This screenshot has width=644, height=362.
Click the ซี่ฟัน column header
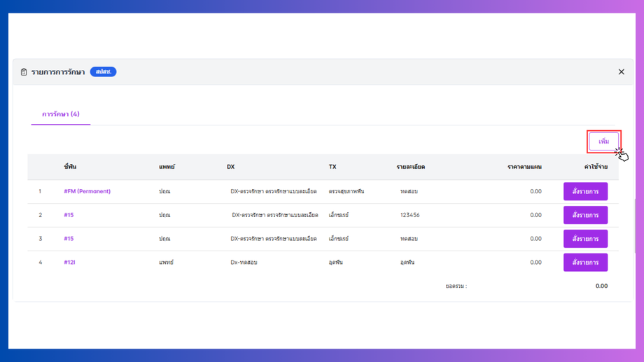[x=70, y=167]
